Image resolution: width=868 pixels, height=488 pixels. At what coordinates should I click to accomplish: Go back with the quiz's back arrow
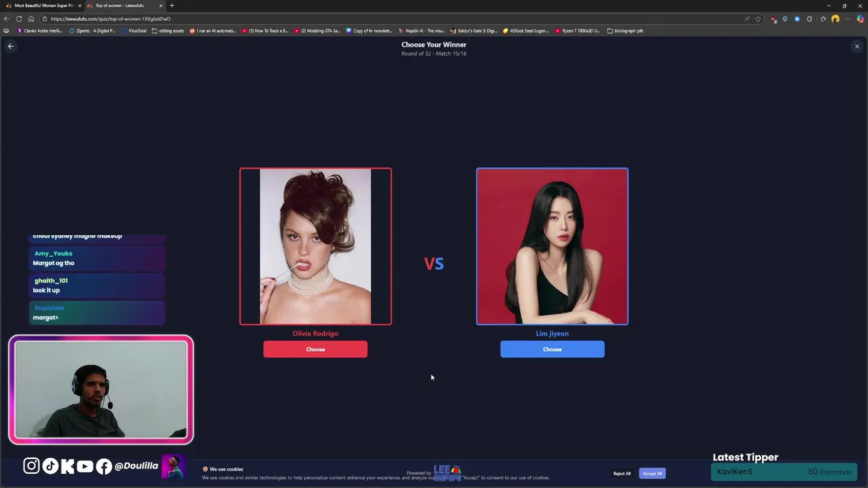point(10,46)
